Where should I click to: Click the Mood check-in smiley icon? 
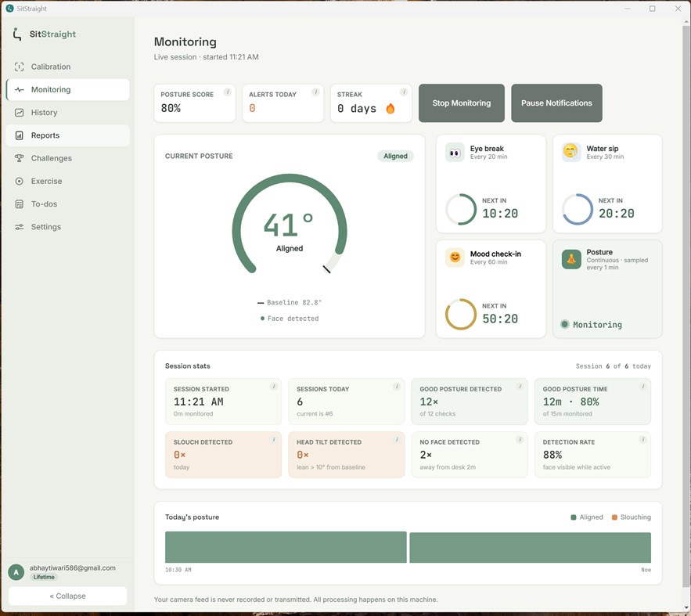(x=455, y=258)
